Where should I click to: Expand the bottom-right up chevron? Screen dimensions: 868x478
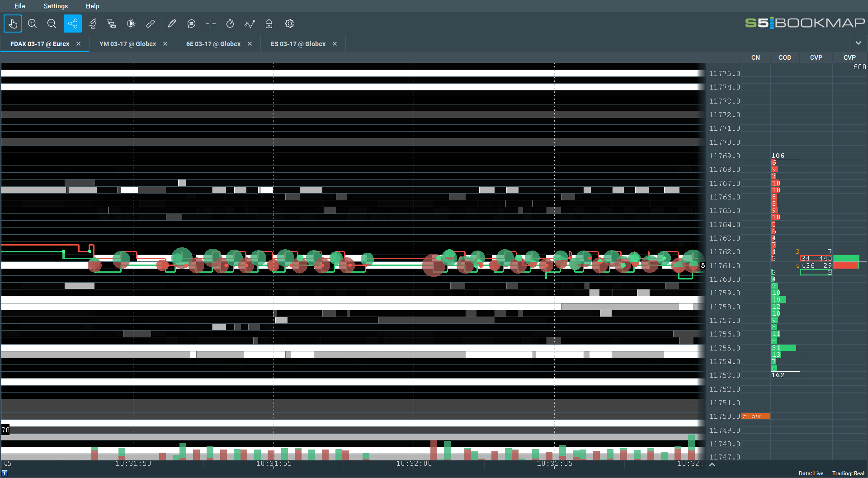click(712, 464)
